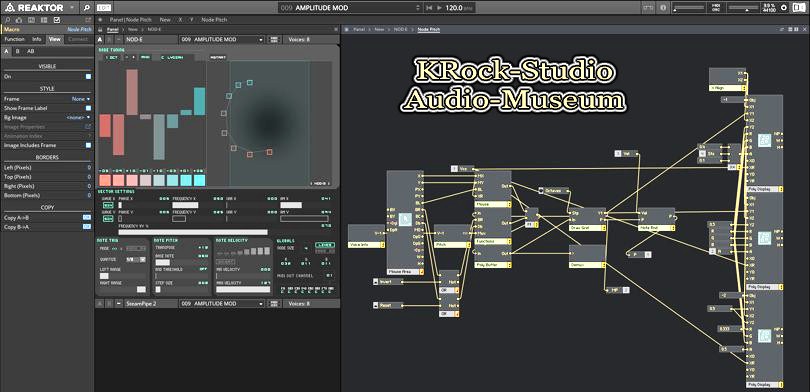The height and width of the screenshot is (392, 810).
Task: Select the Mouse Area module in structure
Action: [405, 222]
